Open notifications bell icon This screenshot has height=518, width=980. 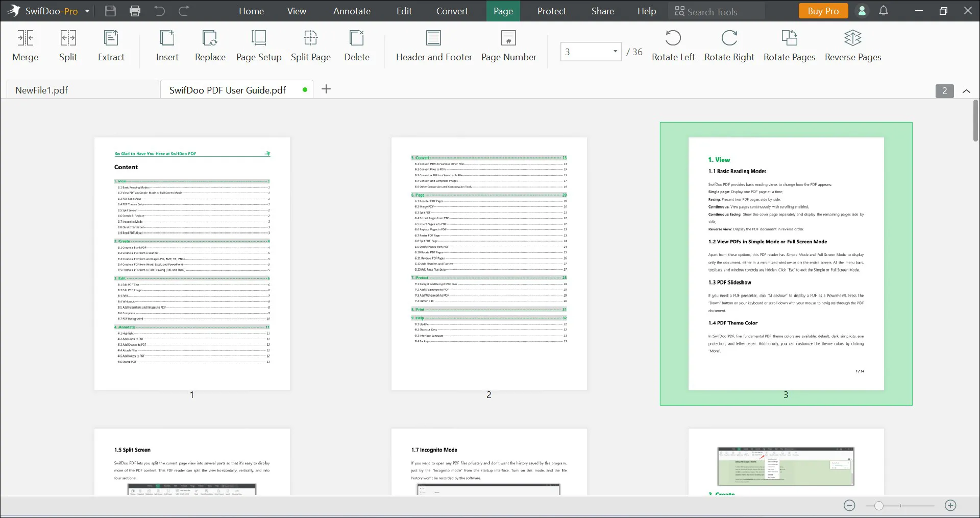[884, 11]
